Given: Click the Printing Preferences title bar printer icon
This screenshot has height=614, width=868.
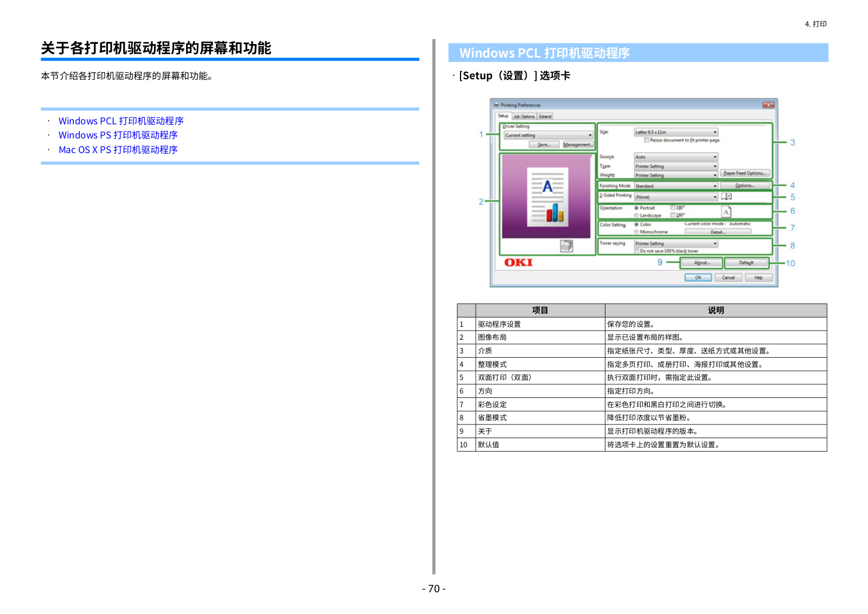Looking at the screenshot, I should point(496,105).
